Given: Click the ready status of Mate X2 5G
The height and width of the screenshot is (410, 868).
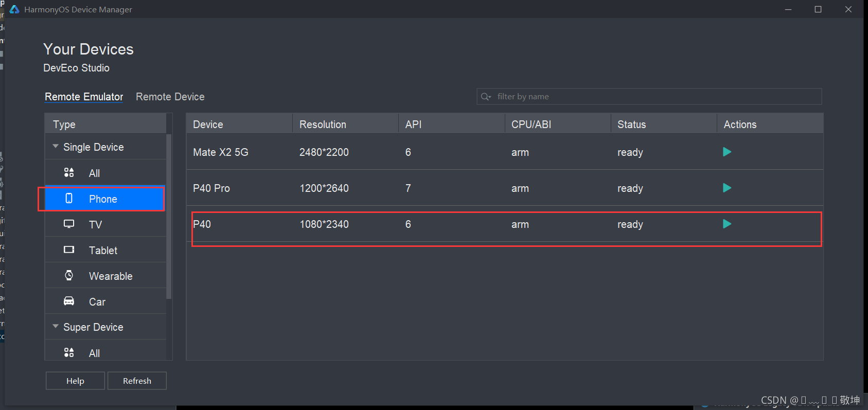Looking at the screenshot, I should click(630, 152).
